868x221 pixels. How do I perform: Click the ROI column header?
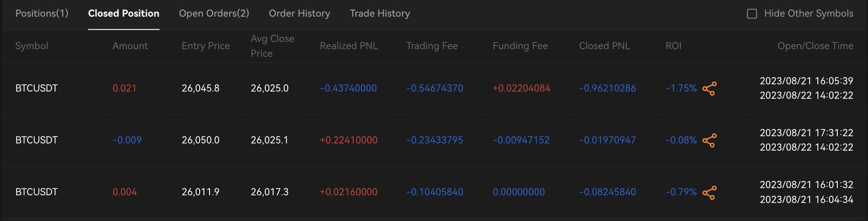pos(673,46)
